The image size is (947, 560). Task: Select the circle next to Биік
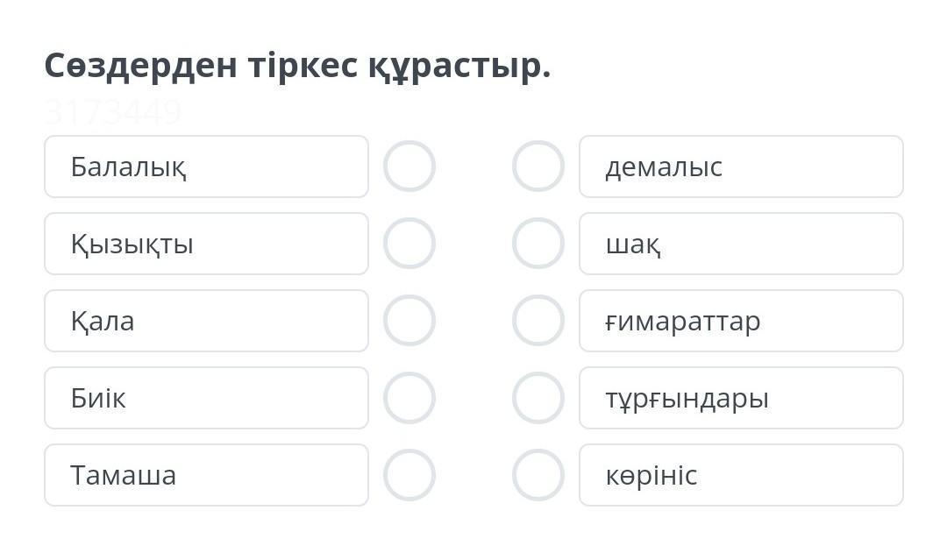[x=409, y=398]
